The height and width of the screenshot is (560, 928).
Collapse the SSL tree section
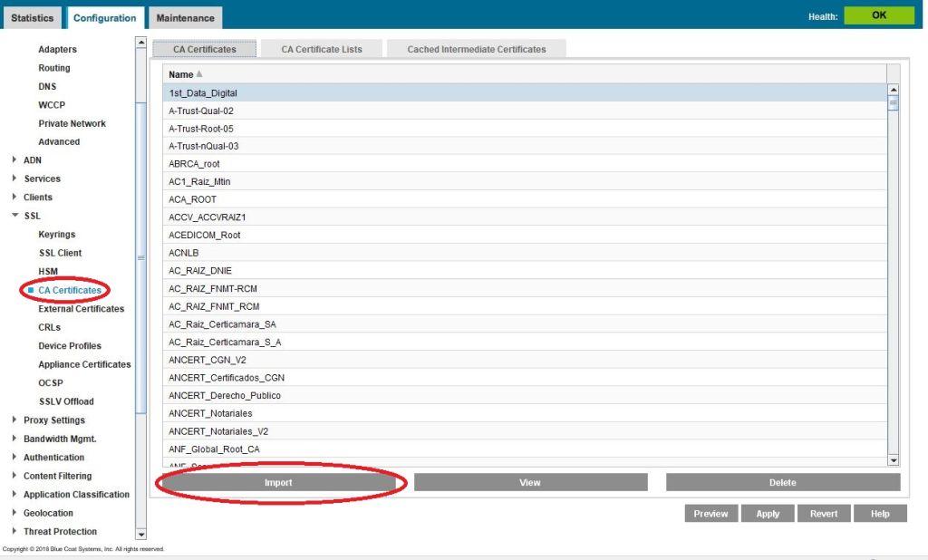pyautogui.click(x=14, y=216)
